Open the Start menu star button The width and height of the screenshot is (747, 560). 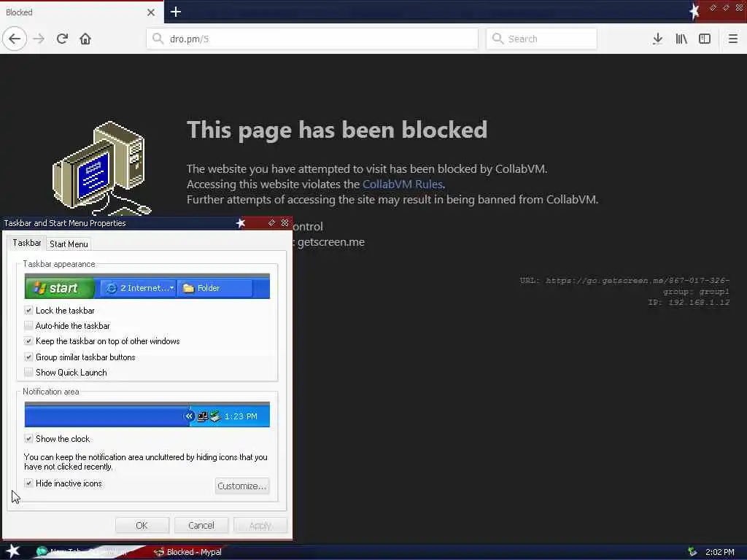click(13, 551)
